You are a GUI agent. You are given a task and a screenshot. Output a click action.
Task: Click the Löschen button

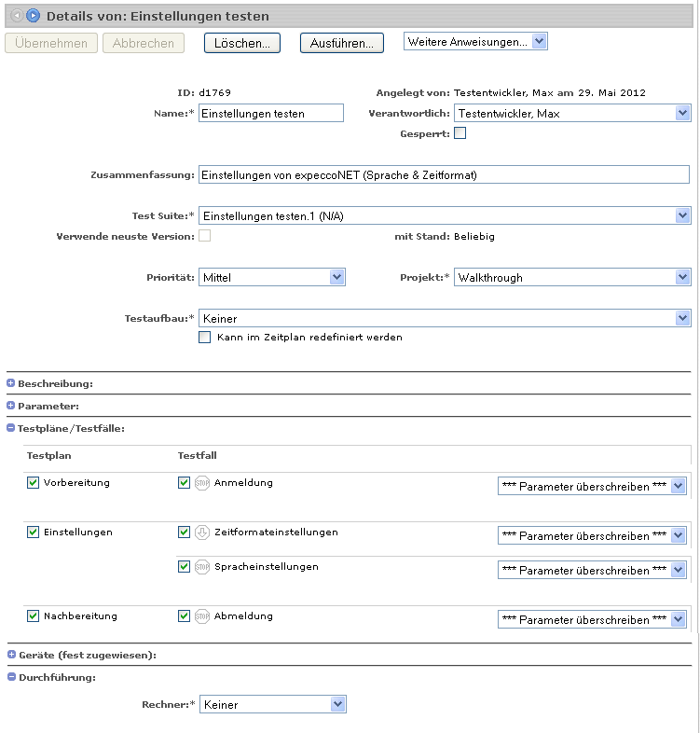click(242, 43)
